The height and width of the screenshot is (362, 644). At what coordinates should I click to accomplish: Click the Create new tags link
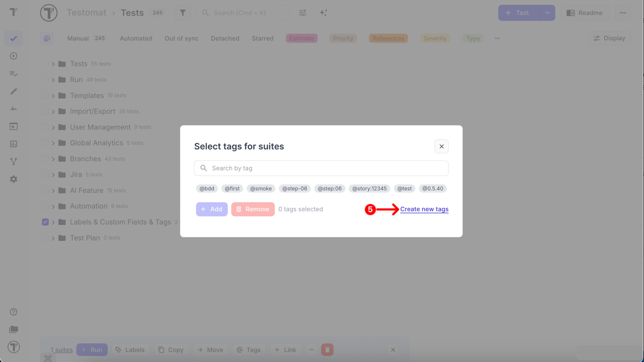424,209
